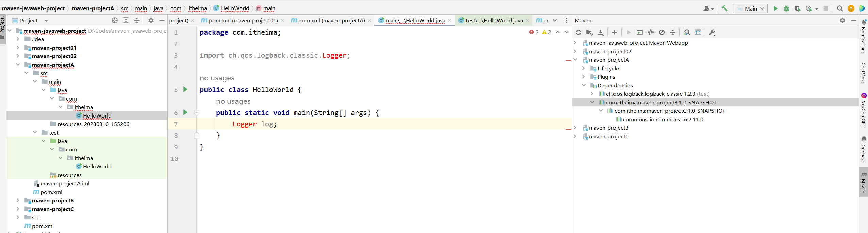Viewport: 868px width, 233px height.
Task: Expand logback-classic dependency node
Action: [x=592, y=94]
